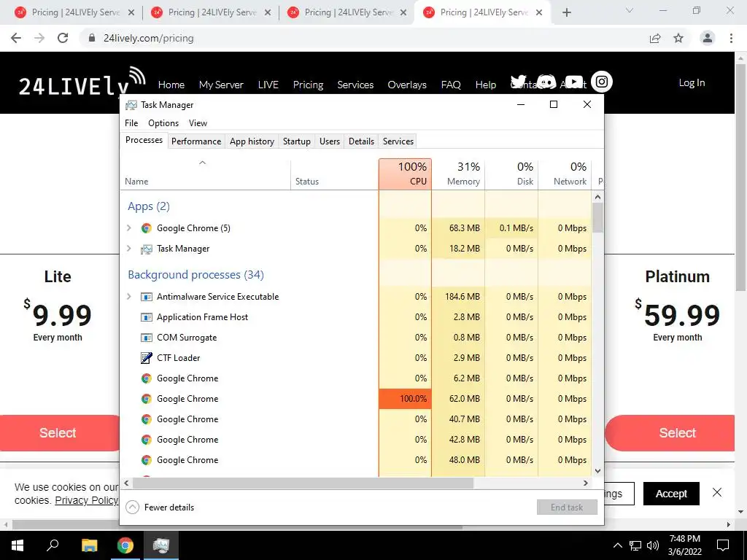The height and width of the screenshot is (560, 747).
Task: Select the COM Surrogate process row
Action: point(355,337)
